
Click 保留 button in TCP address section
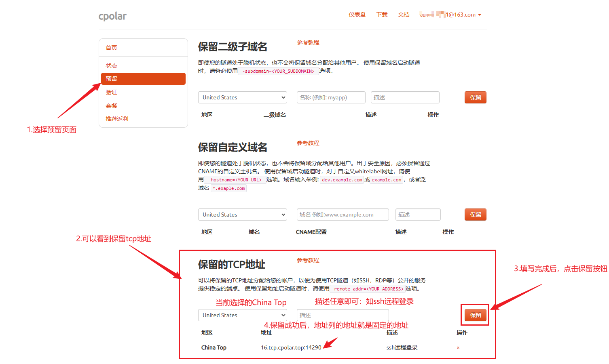point(475,315)
